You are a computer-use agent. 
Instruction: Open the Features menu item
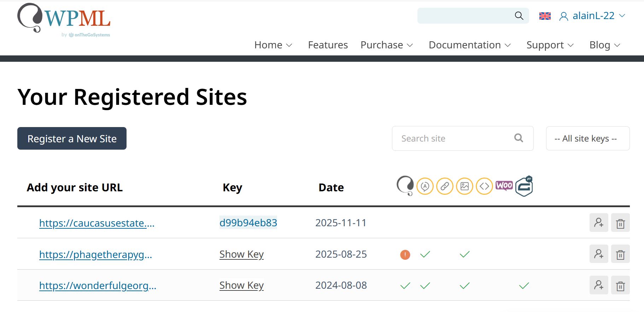tap(328, 45)
